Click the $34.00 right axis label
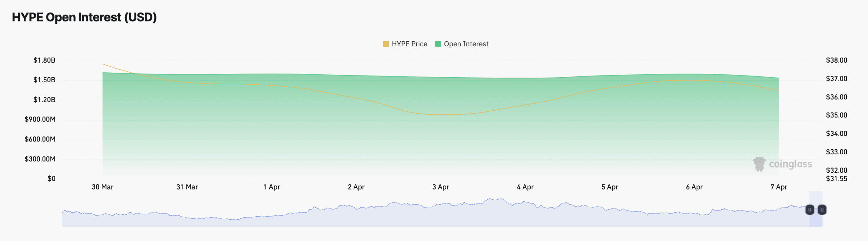Screen dimensions: 868x241 [836, 133]
